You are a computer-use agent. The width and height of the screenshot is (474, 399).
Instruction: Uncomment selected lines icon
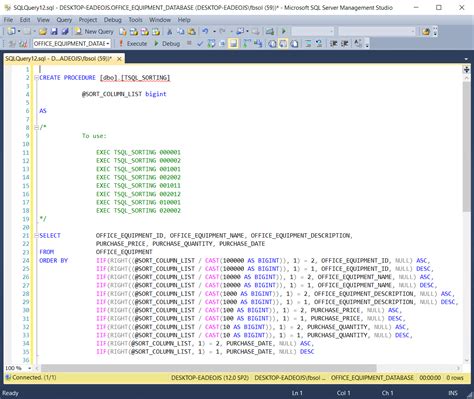(x=319, y=44)
